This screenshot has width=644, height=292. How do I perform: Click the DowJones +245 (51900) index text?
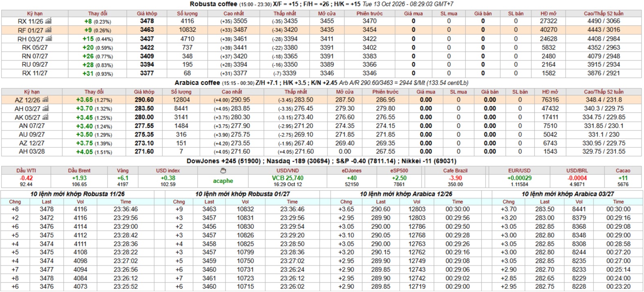pos(224,161)
